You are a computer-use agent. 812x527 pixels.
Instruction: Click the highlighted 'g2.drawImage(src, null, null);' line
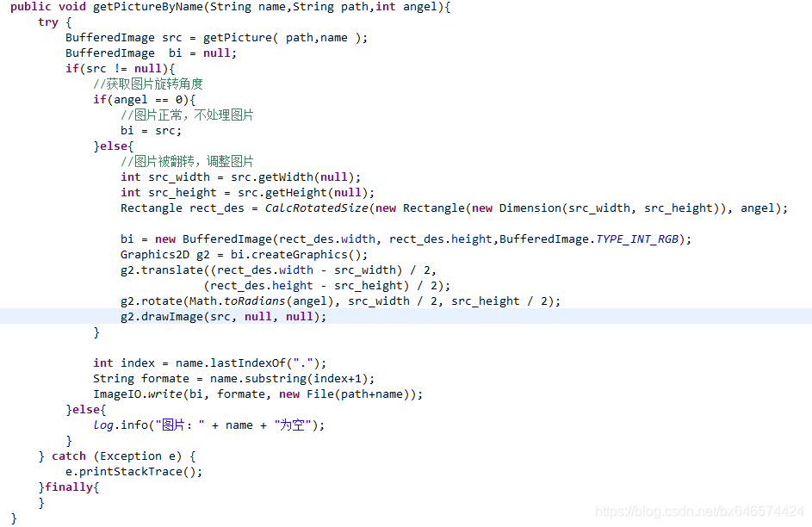[x=224, y=318]
